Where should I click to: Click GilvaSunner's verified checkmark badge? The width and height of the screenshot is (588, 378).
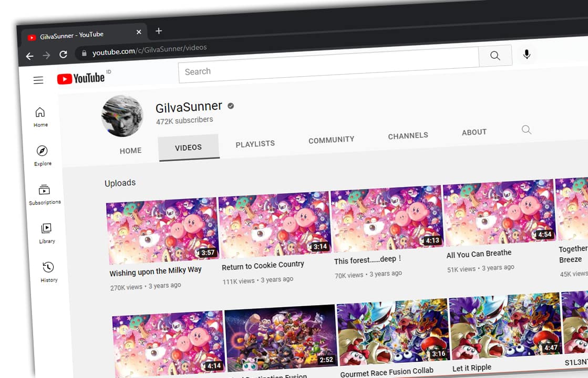(x=230, y=105)
